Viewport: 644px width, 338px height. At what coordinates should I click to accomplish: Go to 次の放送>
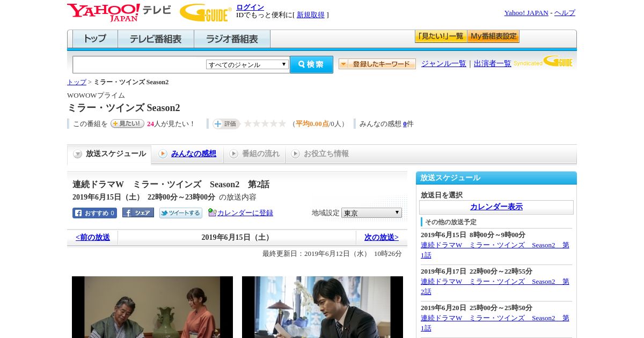pyautogui.click(x=382, y=237)
